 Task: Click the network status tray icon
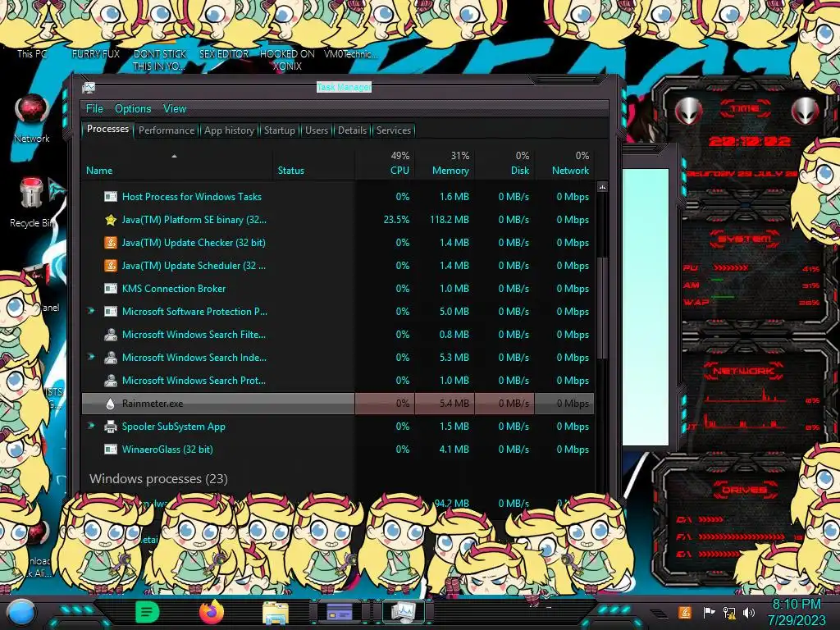[729, 612]
